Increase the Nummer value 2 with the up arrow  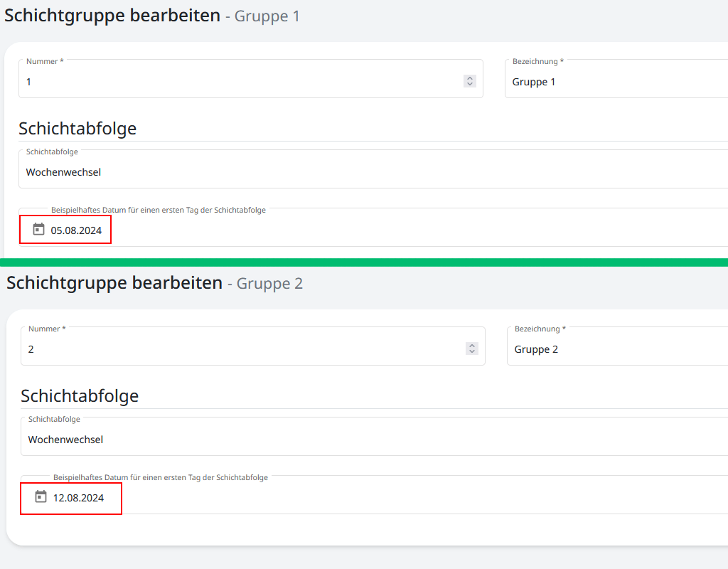click(x=472, y=346)
